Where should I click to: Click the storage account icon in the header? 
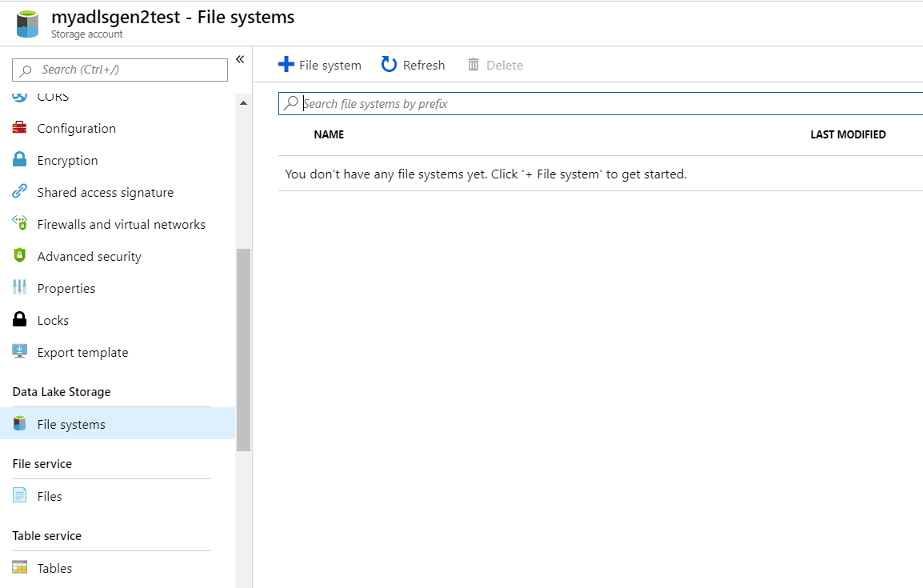point(24,23)
